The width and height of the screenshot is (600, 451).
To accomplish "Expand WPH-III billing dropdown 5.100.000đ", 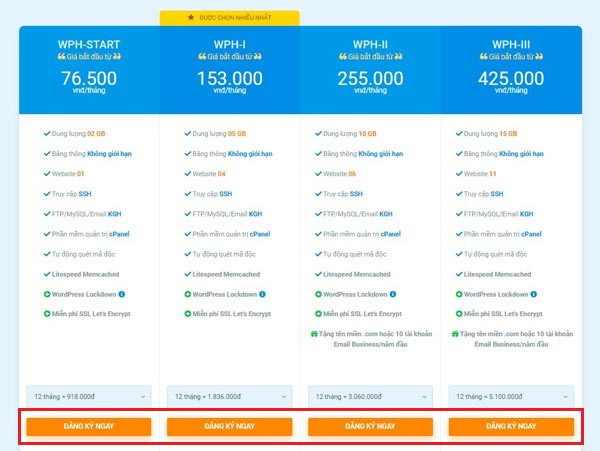I will pyautogui.click(x=511, y=397).
